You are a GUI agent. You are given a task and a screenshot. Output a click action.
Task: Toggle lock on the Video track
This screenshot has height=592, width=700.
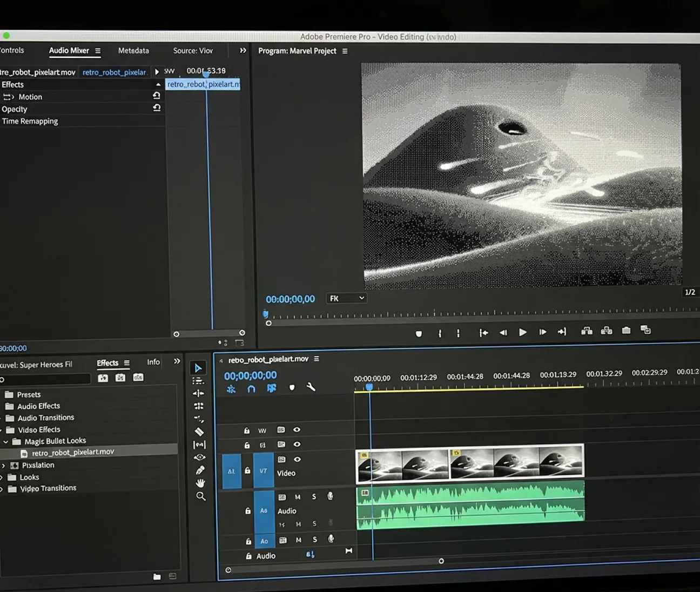pyautogui.click(x=247, y=470)
